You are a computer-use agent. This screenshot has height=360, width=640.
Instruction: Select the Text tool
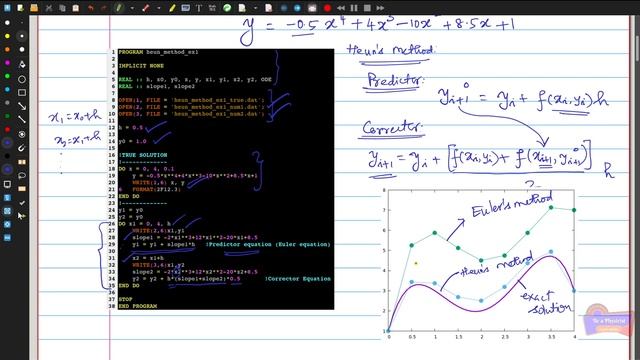click(x=199, y=8)
